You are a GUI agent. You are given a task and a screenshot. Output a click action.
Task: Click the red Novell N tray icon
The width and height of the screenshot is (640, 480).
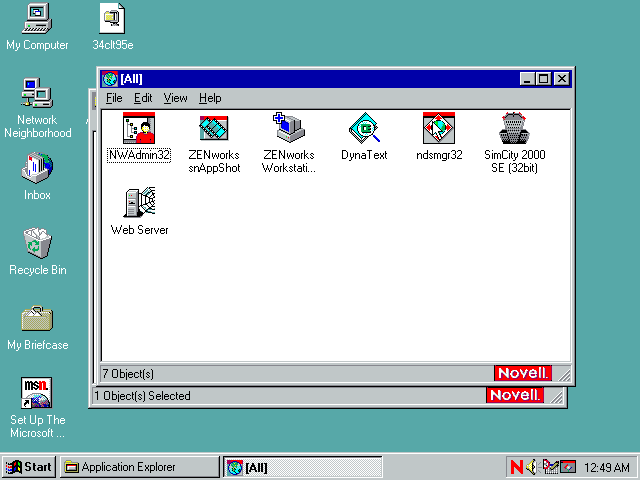[516, 467]
